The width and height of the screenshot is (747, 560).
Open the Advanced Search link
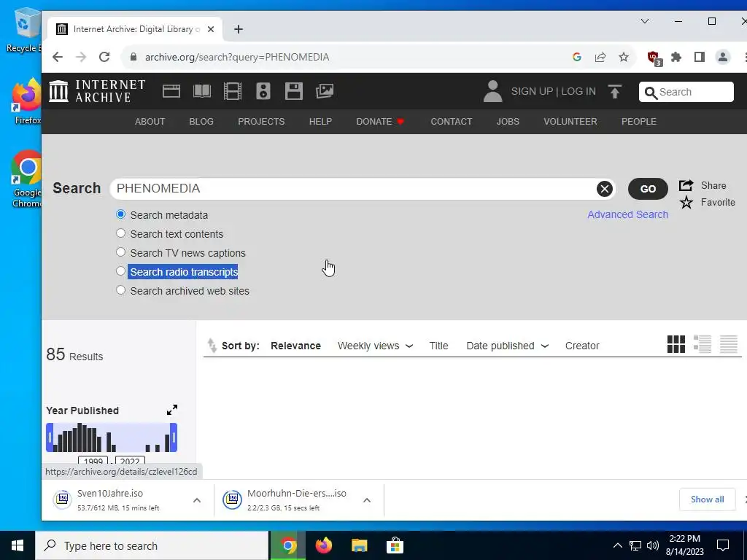pos(627,214)
